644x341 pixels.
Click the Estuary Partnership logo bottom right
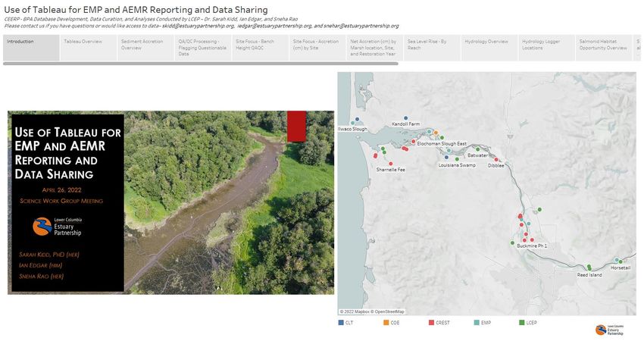(x=609, y=330)
